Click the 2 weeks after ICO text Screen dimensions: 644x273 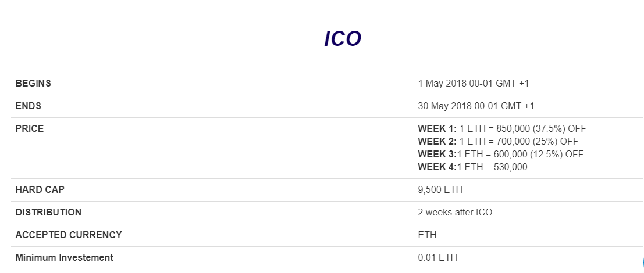[455, 213]
